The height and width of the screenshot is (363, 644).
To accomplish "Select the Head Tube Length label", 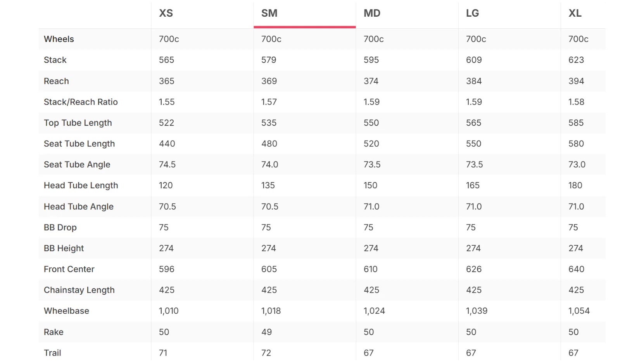I will (81, 186).
